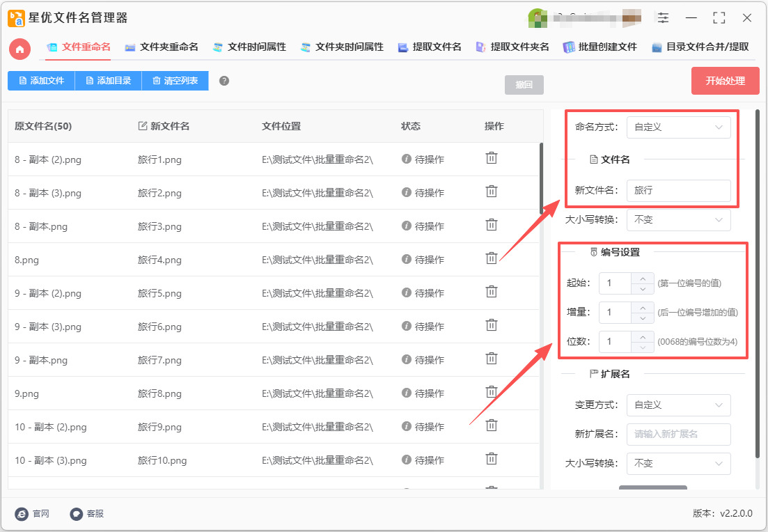Click the 新文件名 column edit pencil icon
Image resolution: width=768 pixels, height=532 pixels.
point(143,126)
